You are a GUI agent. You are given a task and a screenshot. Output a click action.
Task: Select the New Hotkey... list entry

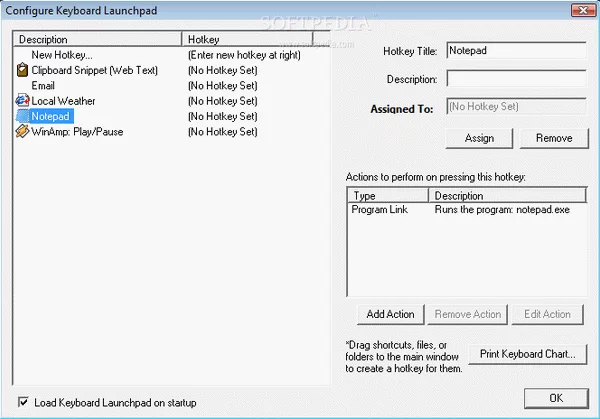[x=62, y=55]
